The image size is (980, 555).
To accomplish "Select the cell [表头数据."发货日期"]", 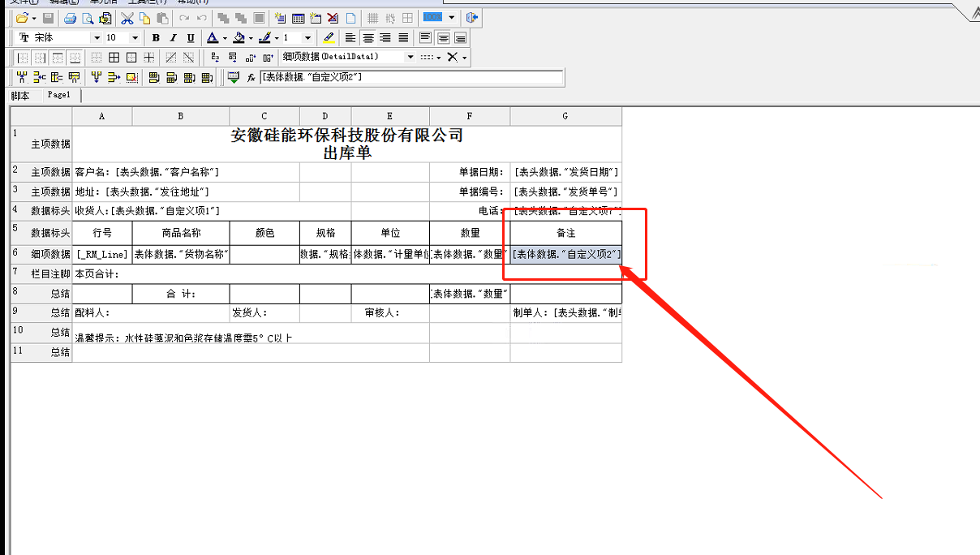I will 566,172.
